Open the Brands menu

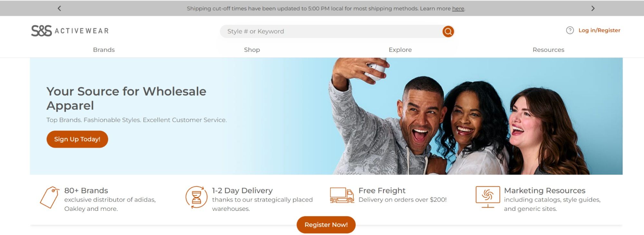point(104,50)
